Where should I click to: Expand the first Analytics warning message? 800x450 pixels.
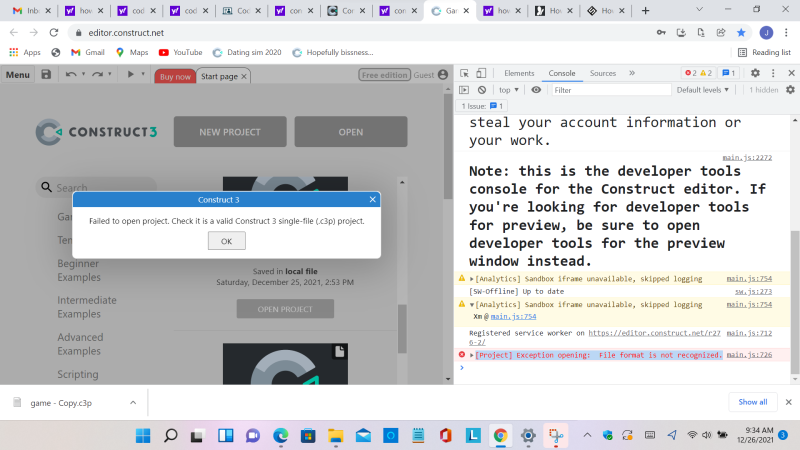click(x=471, y=279)
